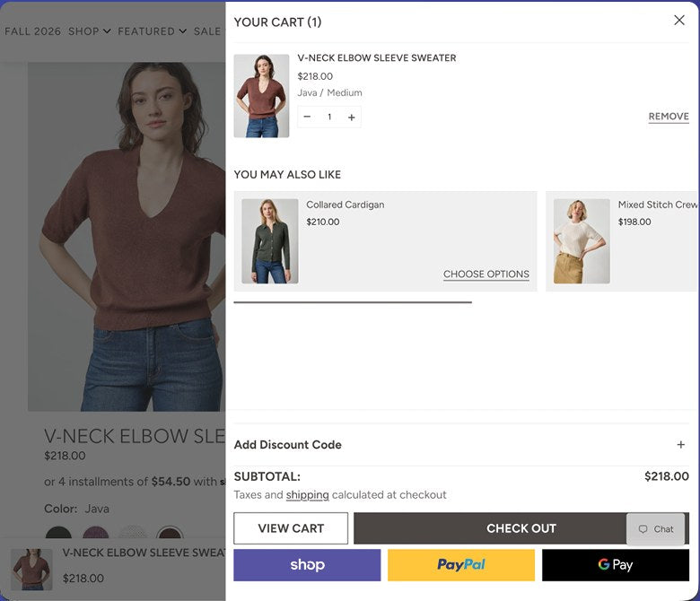Click the main sweater product photo

pyautogui.click(x=127, y=237)
